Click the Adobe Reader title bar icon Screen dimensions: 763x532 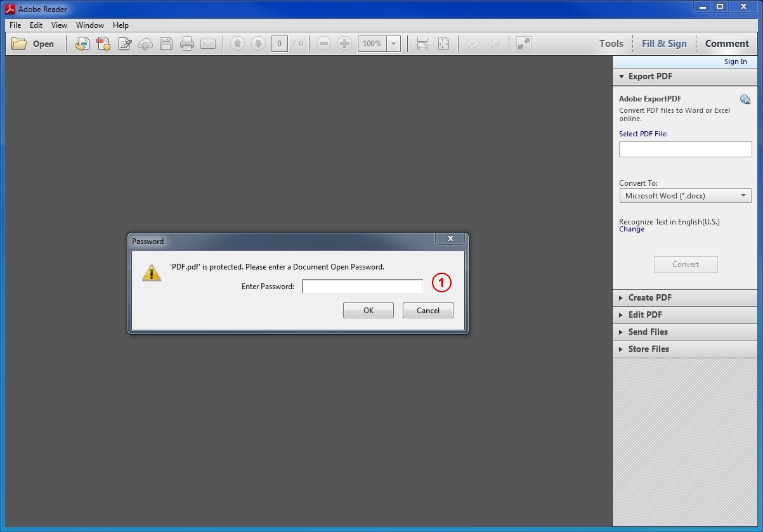point(10,9)
